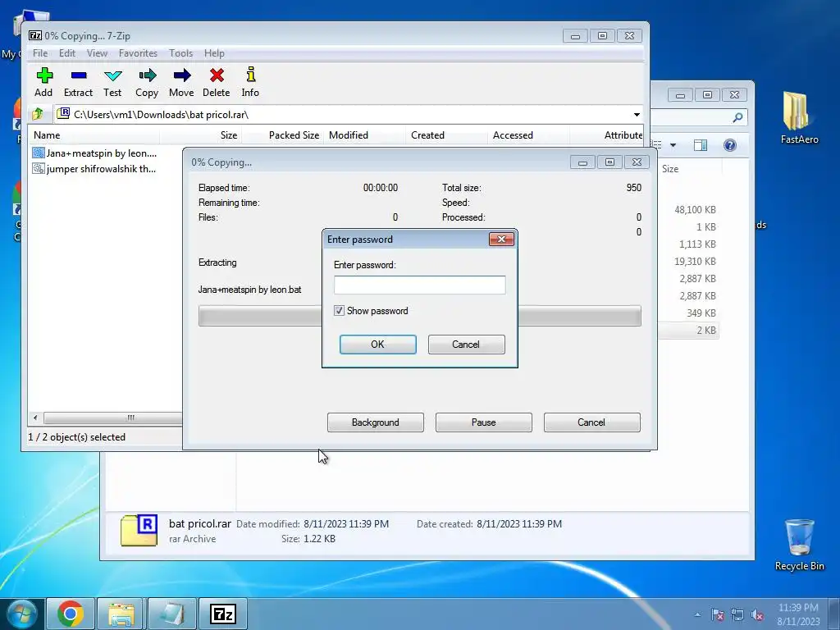
Task: Open the Favorites menu
Action: click(x=138, y=53)
